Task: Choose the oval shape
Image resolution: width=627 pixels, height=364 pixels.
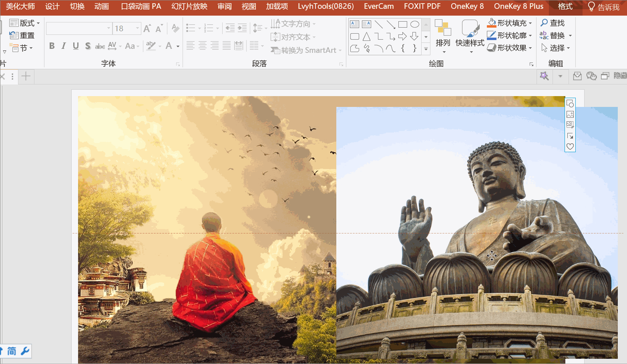Action: coord(415,24)
